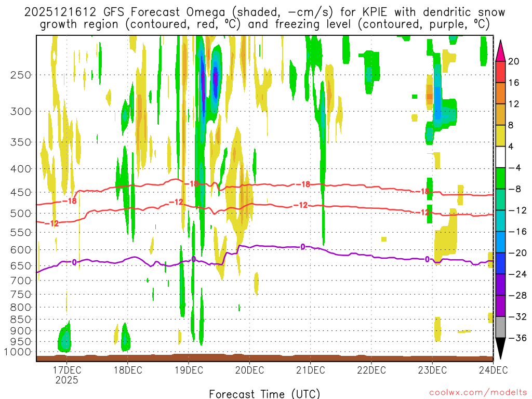Click the colorbar value label 16

pyautogui.click(x=514, y=83)
